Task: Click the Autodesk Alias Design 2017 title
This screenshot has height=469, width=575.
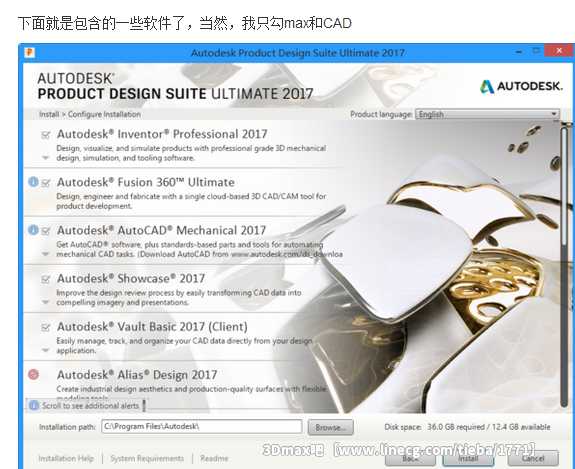Action: (x=137, y=375)
